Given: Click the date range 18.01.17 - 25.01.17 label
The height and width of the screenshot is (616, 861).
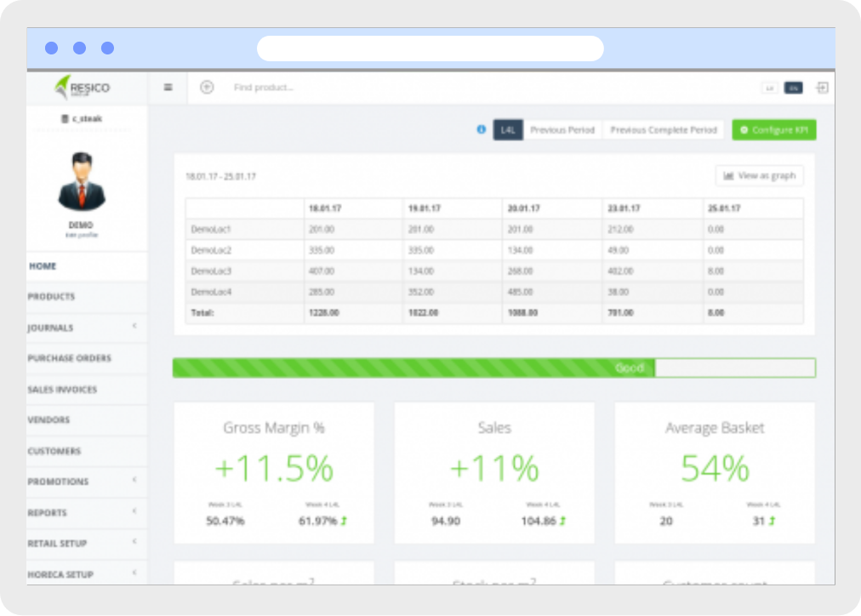Looking at the screenshot, I should click(220, 177).
